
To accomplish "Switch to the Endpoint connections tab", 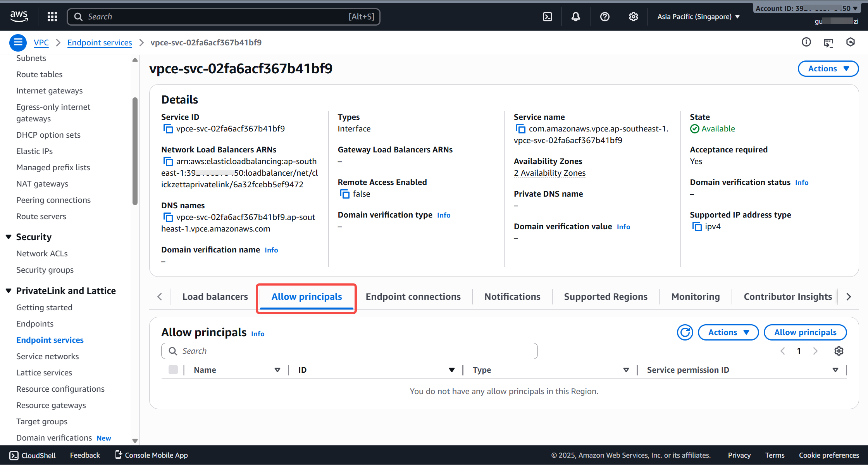I will [x=413, y=297].
